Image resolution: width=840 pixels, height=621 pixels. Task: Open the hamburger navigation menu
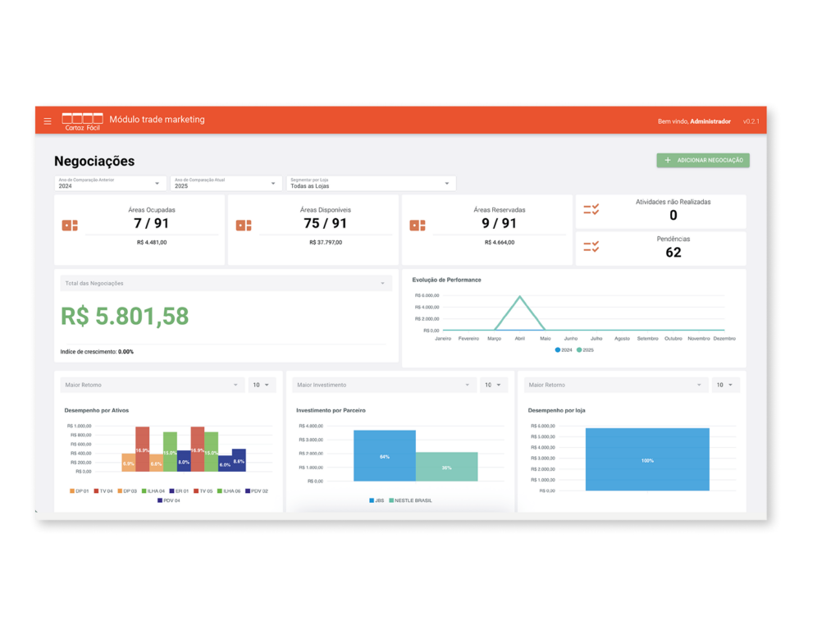(48, 121)
